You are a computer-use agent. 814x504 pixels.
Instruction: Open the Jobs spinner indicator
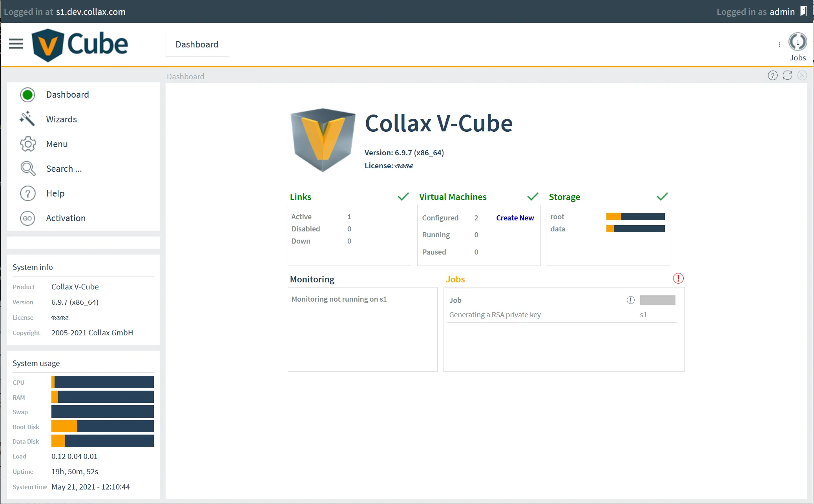pyautogui.click(x=797, y=42)
